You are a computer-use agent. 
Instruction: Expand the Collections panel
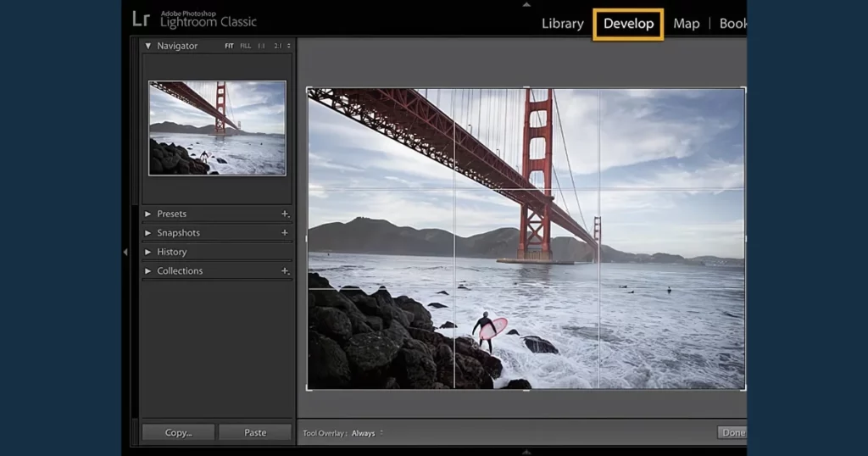click(x=147, y=271)
